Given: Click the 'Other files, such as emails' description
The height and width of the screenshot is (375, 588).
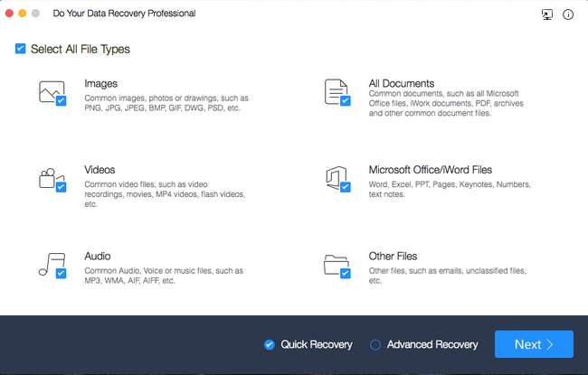Looking at the screenshot, I should 448,276.
